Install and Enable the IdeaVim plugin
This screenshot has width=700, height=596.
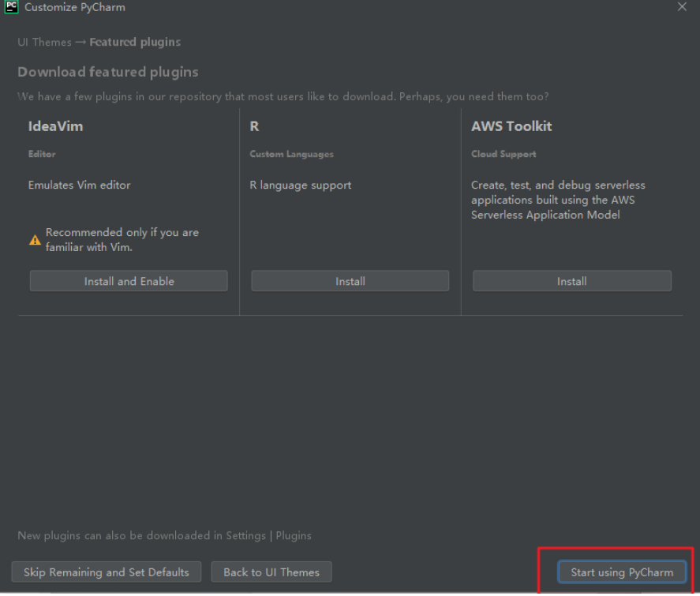(129, 281)
